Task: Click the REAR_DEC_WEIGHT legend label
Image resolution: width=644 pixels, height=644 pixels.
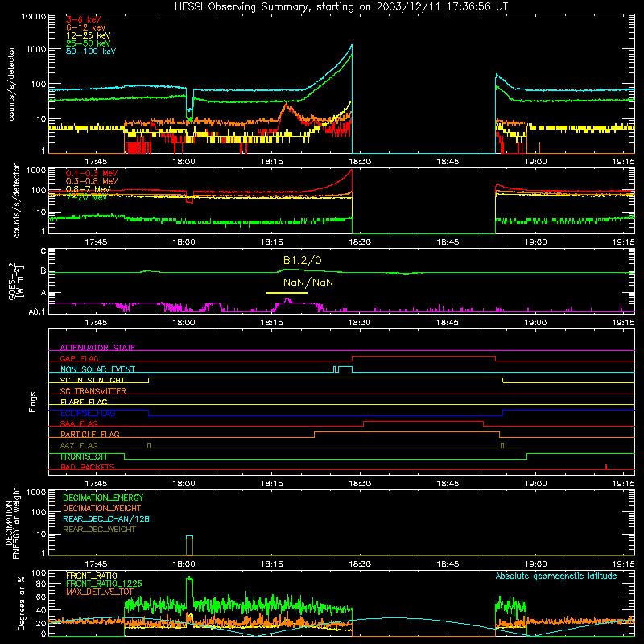Action: pos(99,530)
